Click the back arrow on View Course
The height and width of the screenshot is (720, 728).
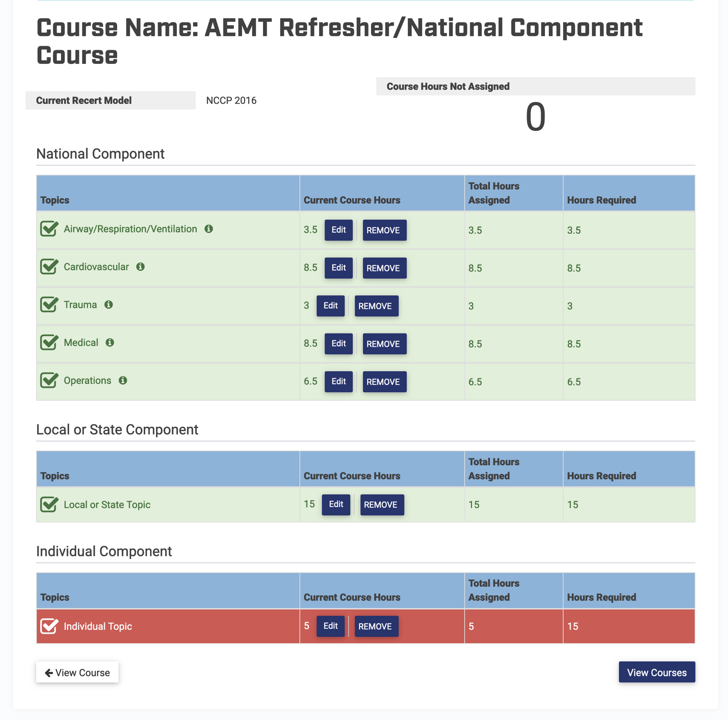click(49, 672)
